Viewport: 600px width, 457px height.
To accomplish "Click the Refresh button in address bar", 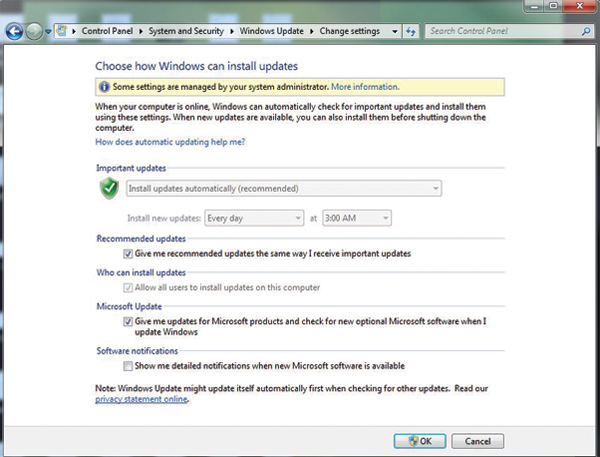I will click(411, 31).
